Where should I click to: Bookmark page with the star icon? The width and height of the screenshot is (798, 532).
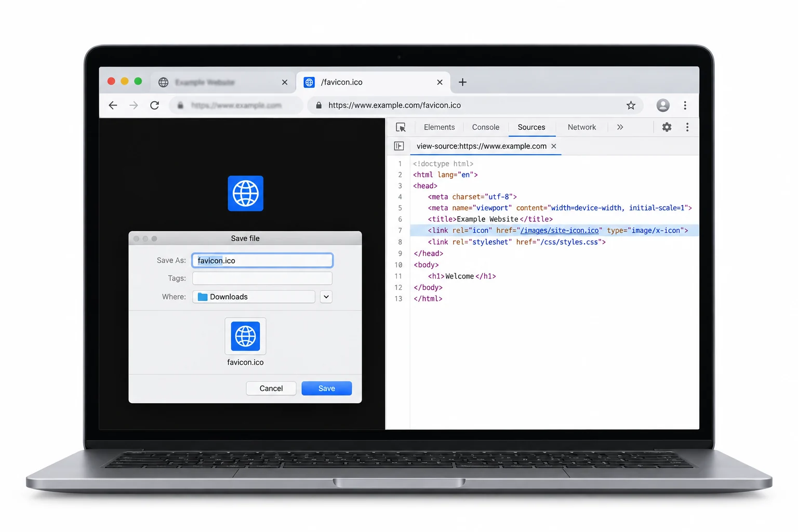coord(631,105)
